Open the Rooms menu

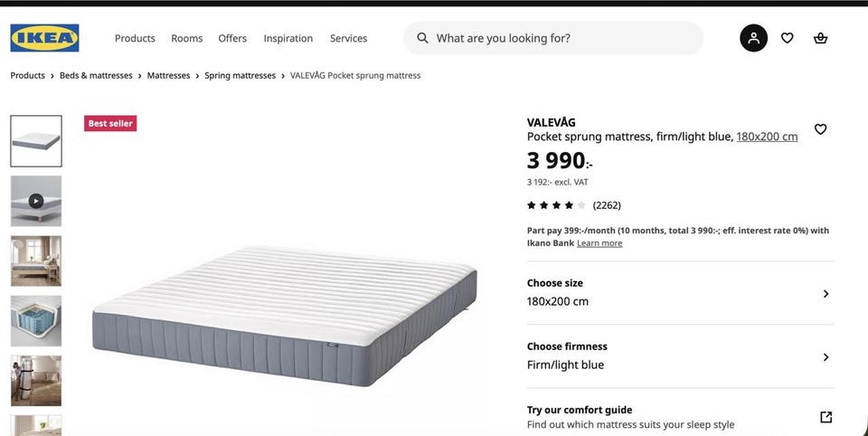tap(186, 38)
